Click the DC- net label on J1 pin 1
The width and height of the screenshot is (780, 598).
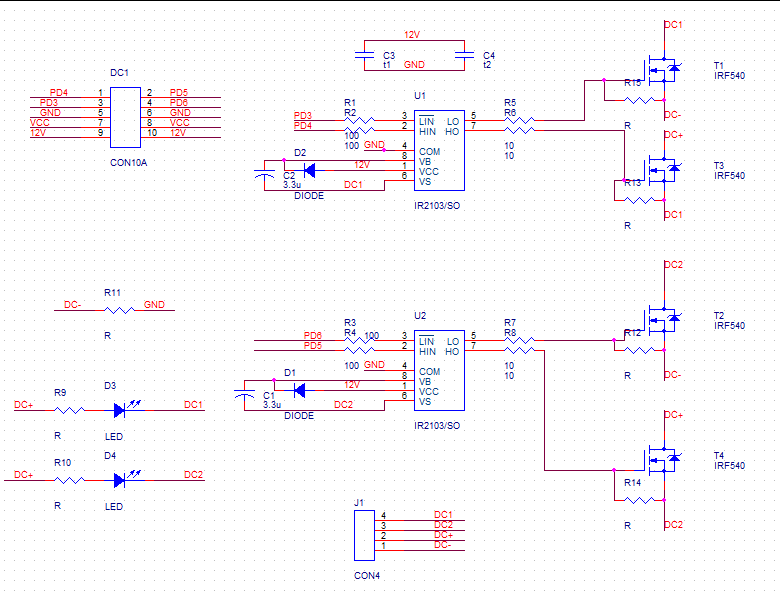pyautogui.click(x=443, y=545)
